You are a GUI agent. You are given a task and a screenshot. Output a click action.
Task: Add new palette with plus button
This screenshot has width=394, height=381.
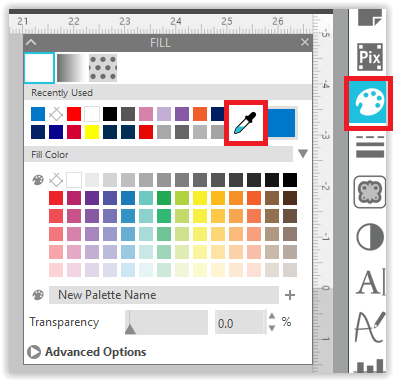pyautogui.click(x=290, y=295)
